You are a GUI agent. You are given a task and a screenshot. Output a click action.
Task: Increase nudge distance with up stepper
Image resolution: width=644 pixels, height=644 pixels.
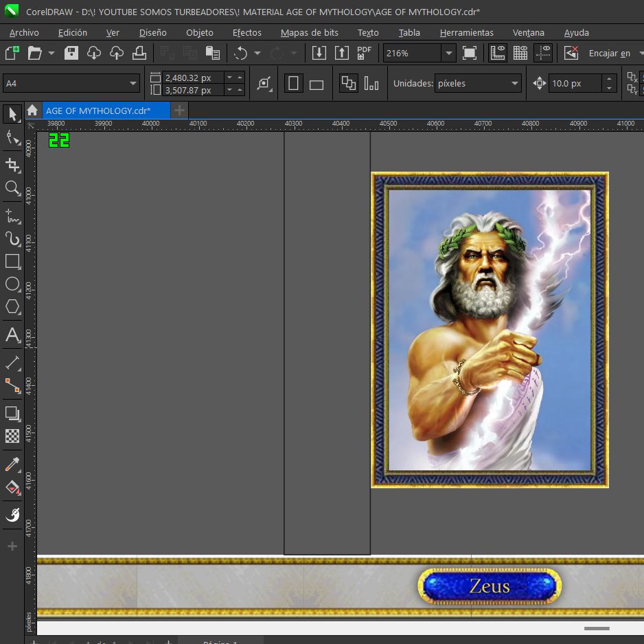click(609, 78)
